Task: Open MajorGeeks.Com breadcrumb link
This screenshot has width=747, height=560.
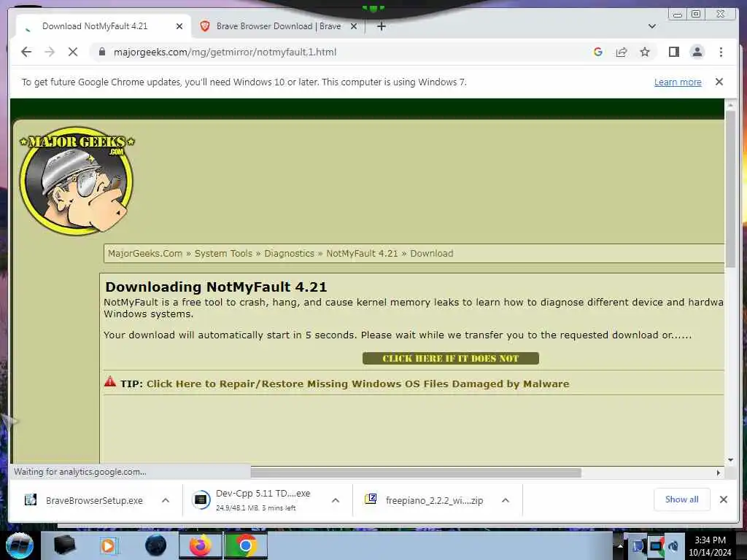Action: pos(145,253)
